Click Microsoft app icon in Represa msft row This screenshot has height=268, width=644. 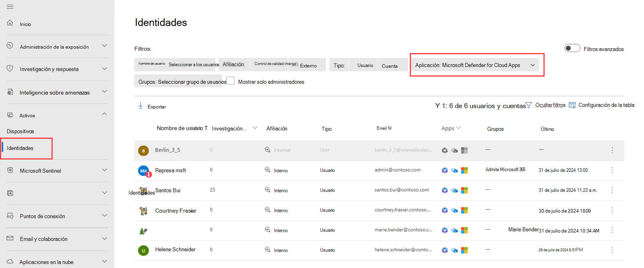(464, 170)
